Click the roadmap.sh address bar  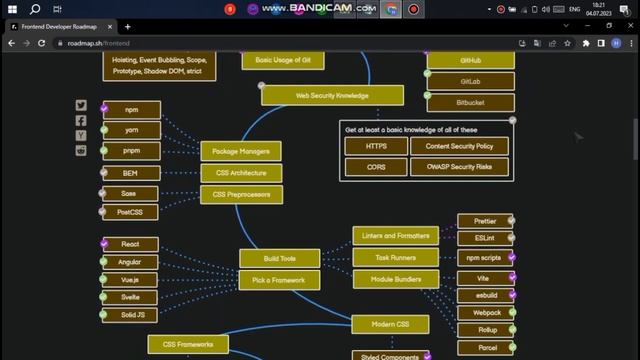coord(286,43)
